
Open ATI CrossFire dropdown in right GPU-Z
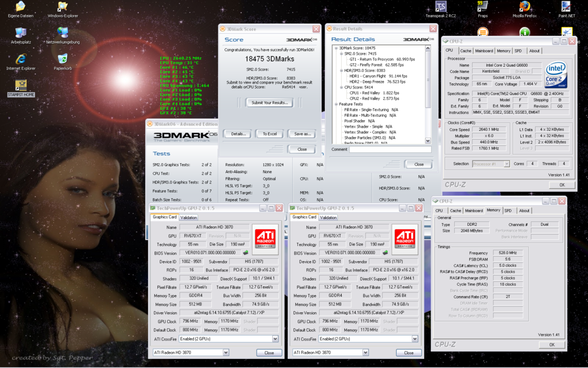pos(415,339)
